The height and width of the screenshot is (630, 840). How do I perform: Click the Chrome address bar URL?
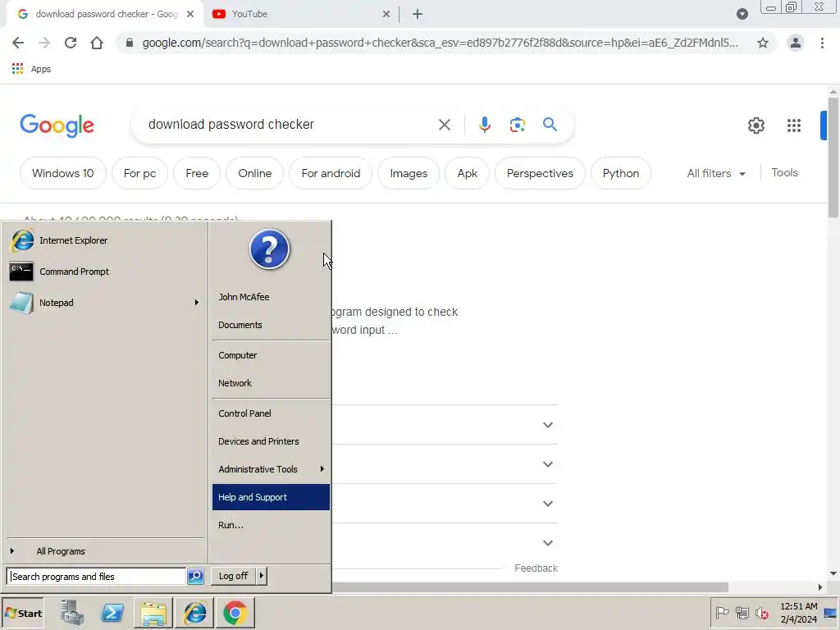coord(440,43)
